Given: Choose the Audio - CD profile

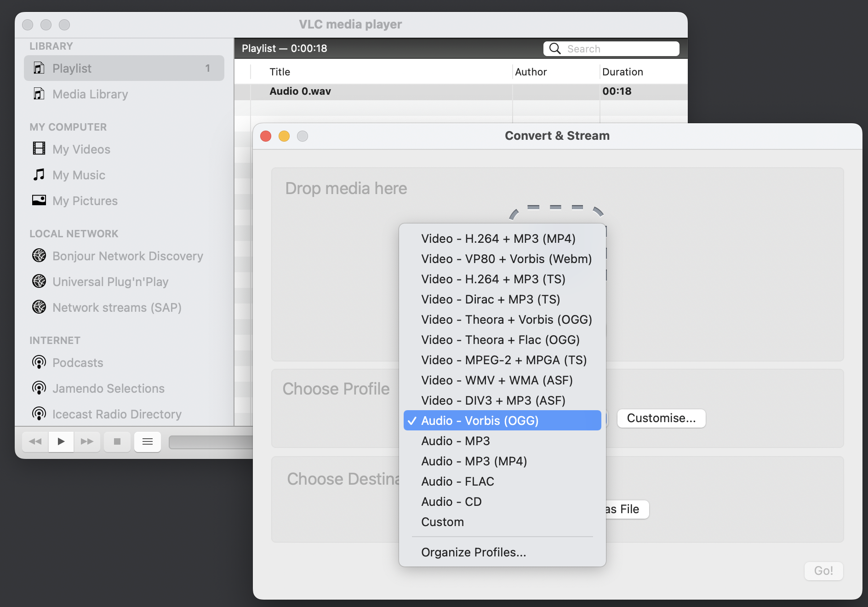Looking at the screenshot, I should pyautogui.click(x=503, y=502).
